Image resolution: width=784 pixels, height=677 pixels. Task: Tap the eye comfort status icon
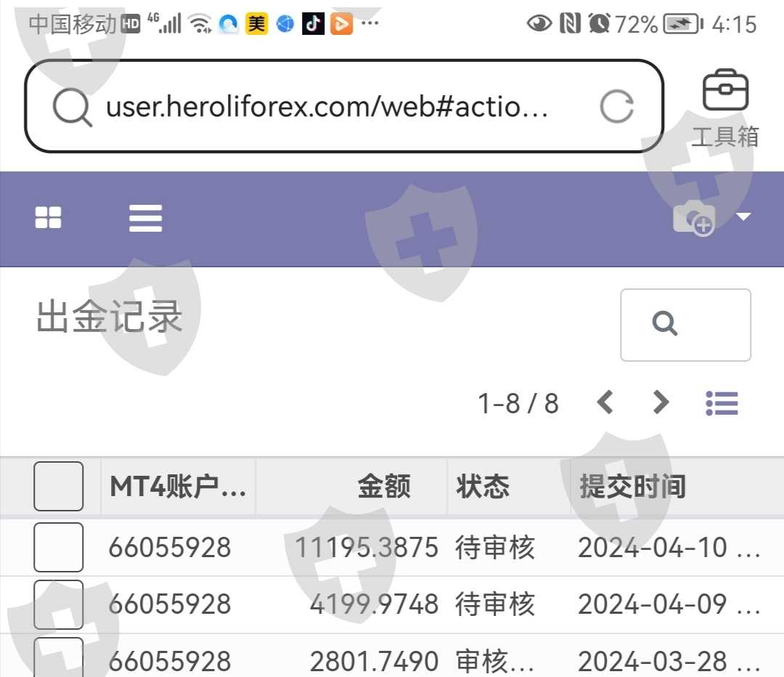click(x=539, y=23)
